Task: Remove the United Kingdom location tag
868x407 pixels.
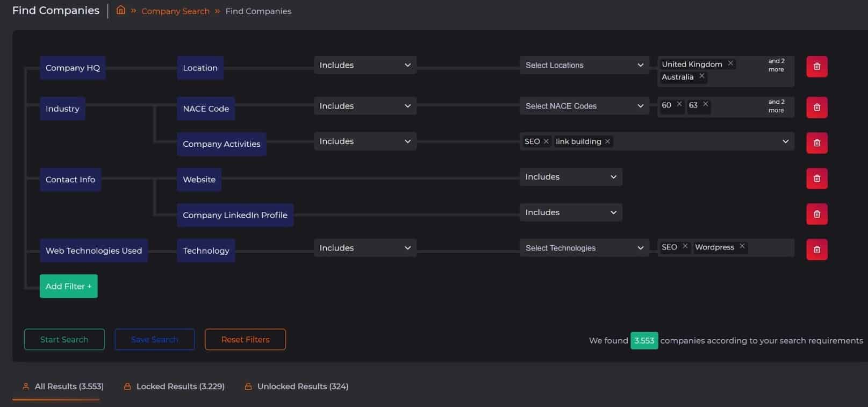Action: pos(730,63)
